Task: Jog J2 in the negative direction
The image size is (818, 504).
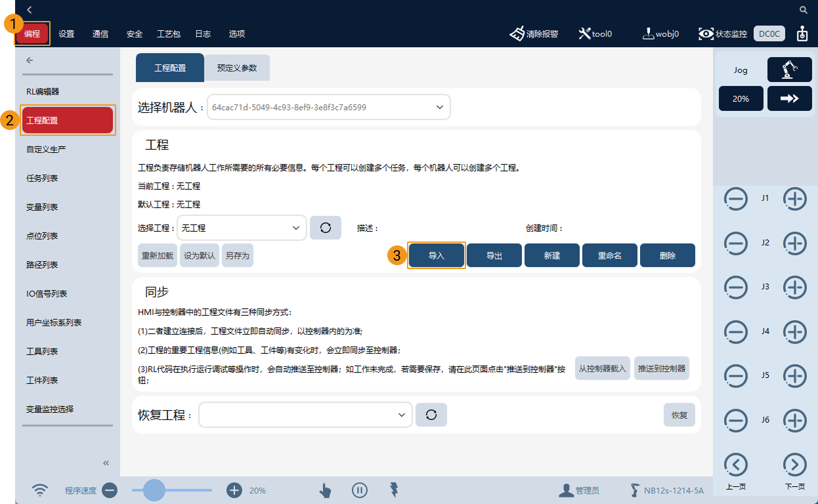Action: click(735, 243)
